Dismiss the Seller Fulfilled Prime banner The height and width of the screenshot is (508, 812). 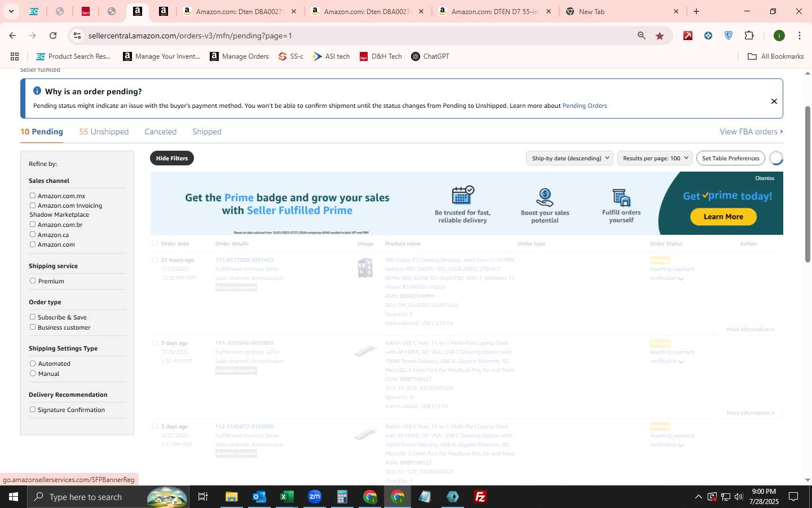(765, 178)
